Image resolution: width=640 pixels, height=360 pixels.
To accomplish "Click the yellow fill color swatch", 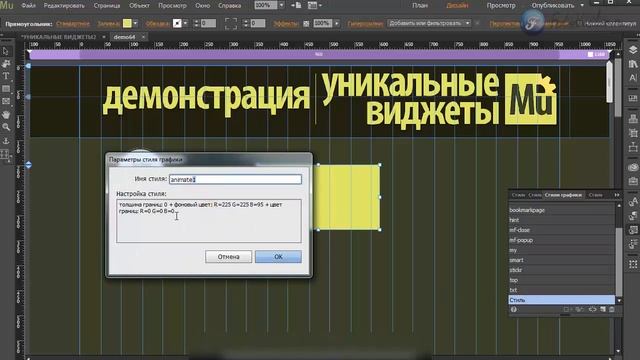I will pyautogui.click(x=127, y=23).
